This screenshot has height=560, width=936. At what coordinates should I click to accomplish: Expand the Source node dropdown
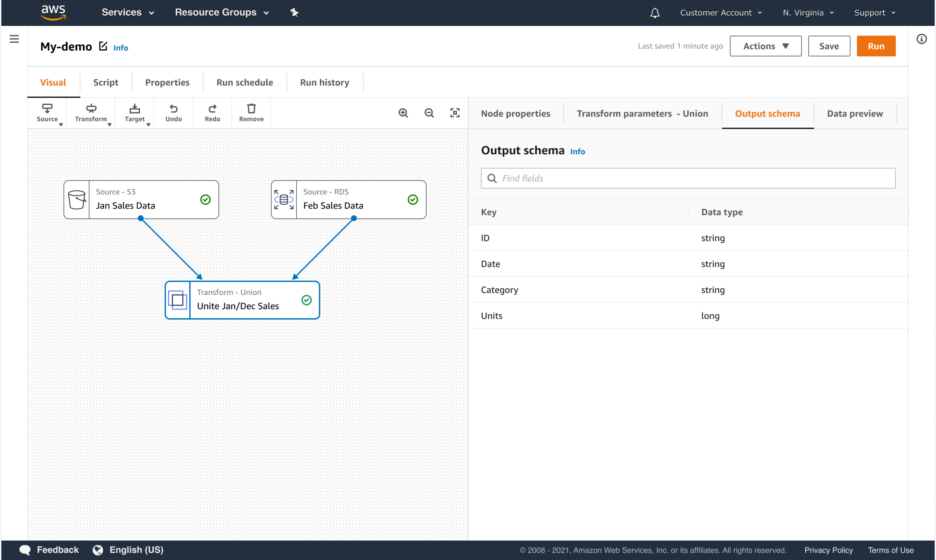coord(48,113)
